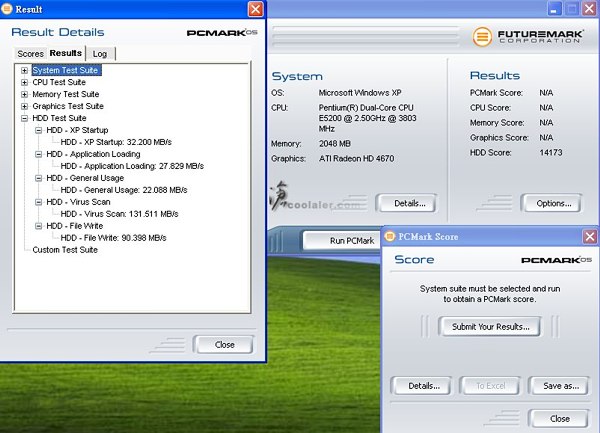Viewport: 600px width, 433px height.
Task: Close the PCMark Score dialog via Close button
Action: [x=559, y=419]
